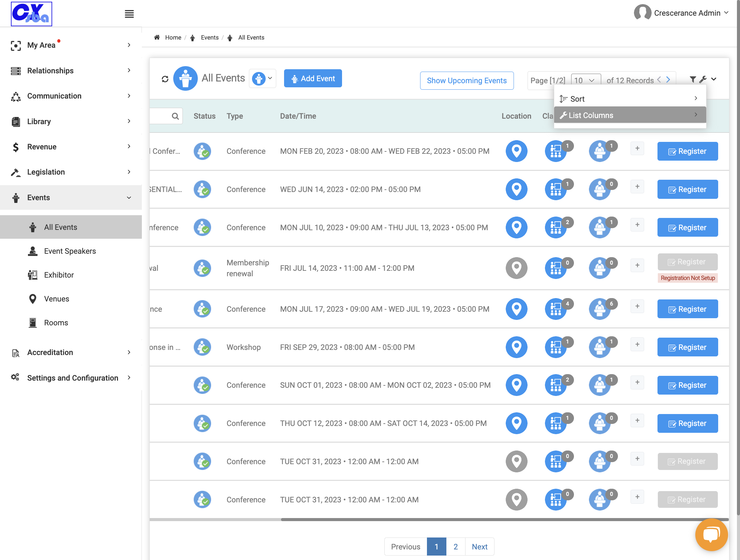Click the Next pagination button
Viewport: 740px width, 560px height.
tap(479, 547)
